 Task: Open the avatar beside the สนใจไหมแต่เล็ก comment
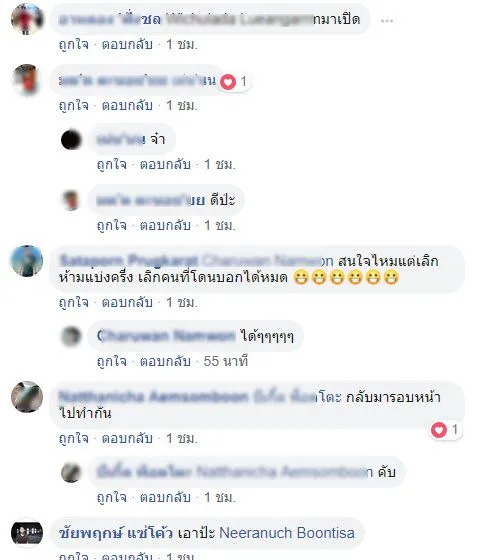click(27, 261)
